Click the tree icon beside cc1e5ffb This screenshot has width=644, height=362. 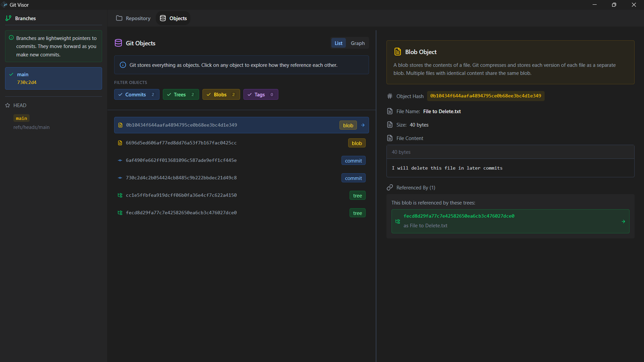tap(120, 195)
